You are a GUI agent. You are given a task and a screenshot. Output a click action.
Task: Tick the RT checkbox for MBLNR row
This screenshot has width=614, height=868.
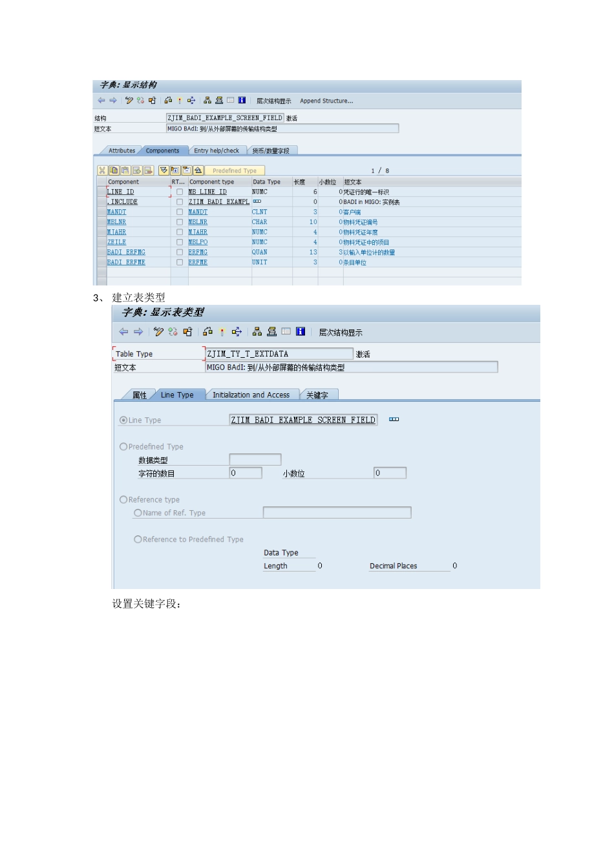point(180,222)
